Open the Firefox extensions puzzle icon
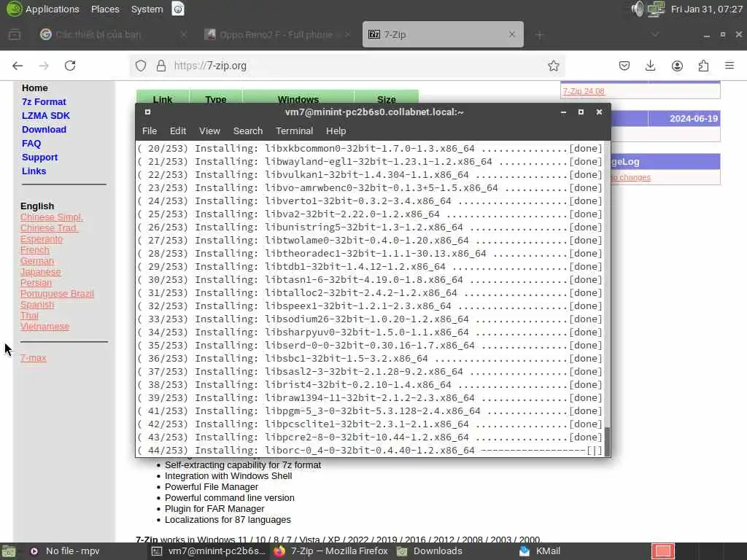Viewport: 747px width, 560px height. pos(703,66)
